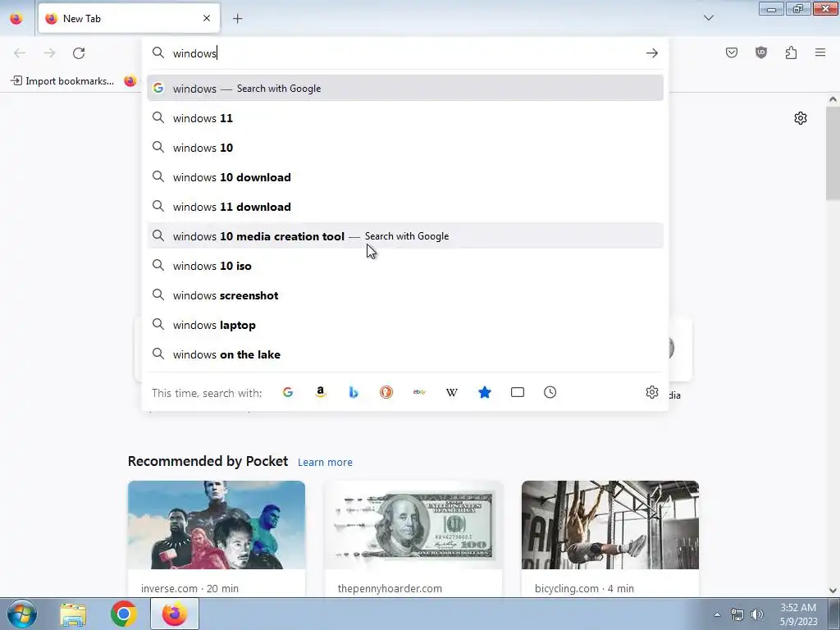Search with Google one-off icon
This screenshot has height=630, width=840.
(x=288, y=393)
